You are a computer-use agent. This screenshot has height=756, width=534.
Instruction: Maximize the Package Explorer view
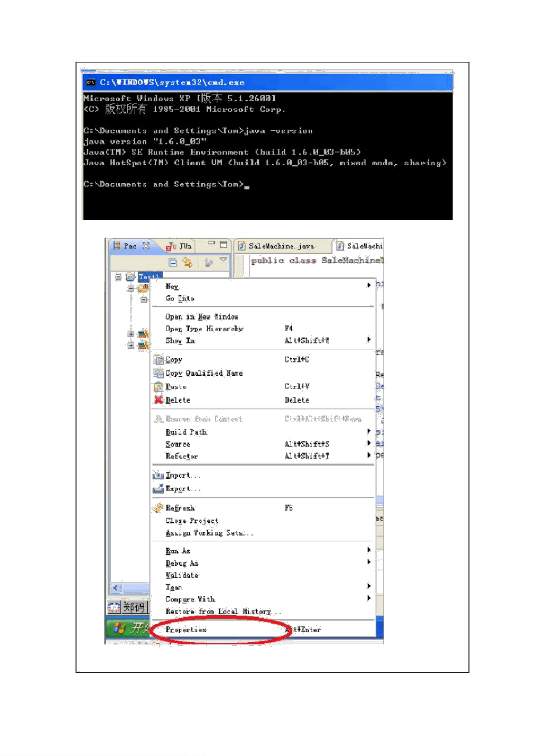click(224, 244)
